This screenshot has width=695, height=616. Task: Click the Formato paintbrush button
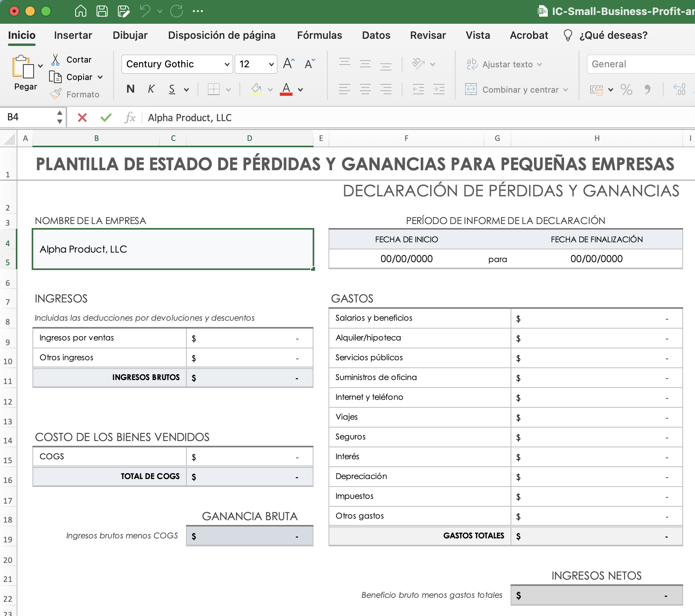coord(74,94)
